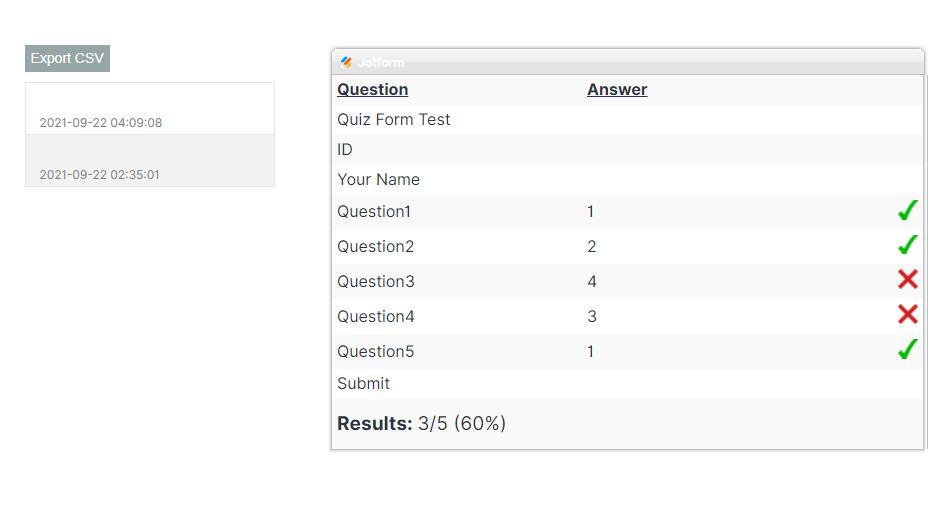Click red X beside Question3

(x=907, y=281)
